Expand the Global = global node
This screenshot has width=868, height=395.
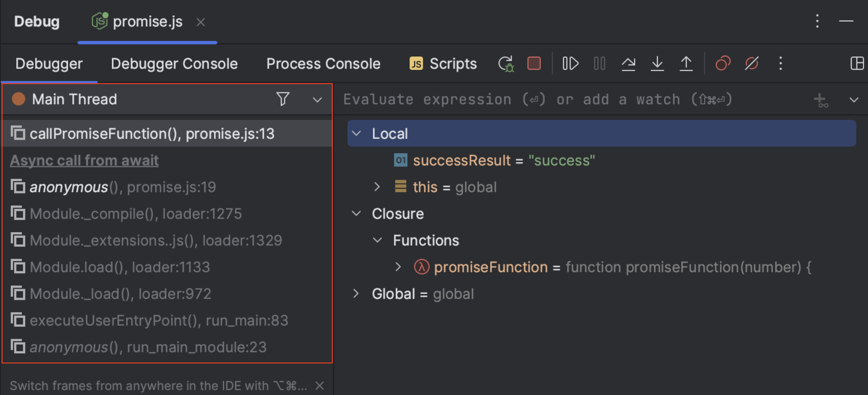[356, 293]
